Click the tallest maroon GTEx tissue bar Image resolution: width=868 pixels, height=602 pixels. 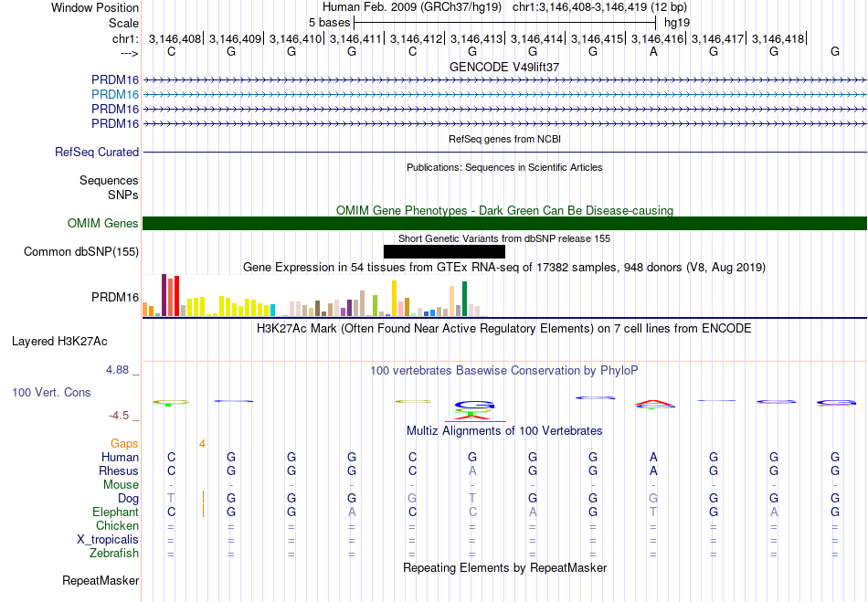click(x=164, y=295)
